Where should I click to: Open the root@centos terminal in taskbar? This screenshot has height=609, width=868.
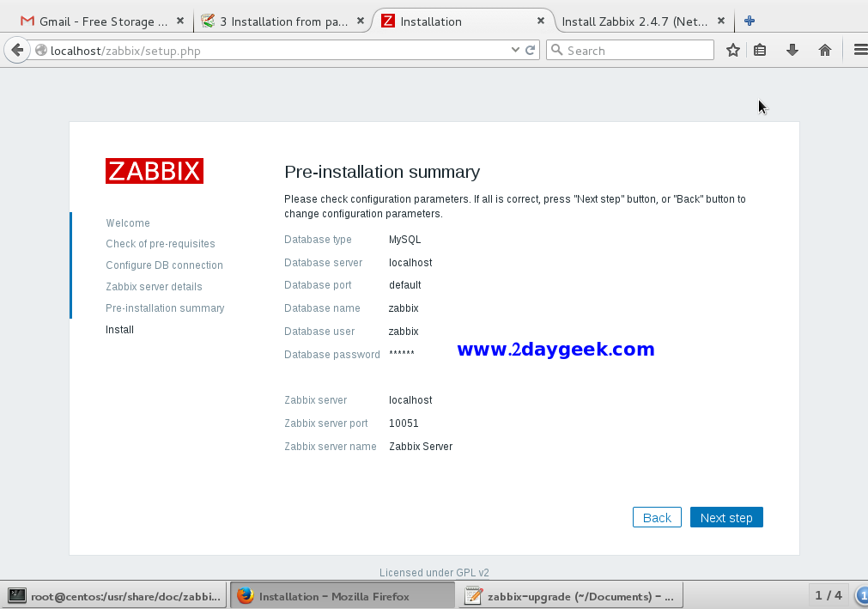113,596
